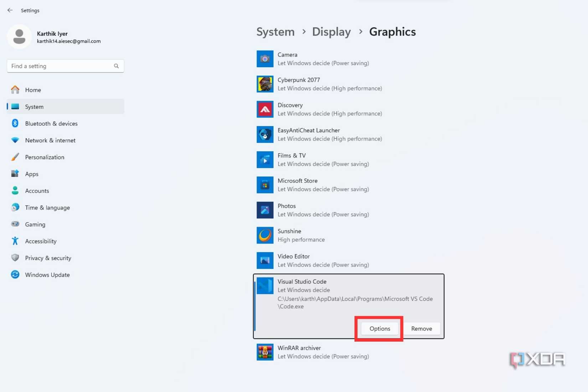Click the Apps icon in sidebar

click(15, 174)
